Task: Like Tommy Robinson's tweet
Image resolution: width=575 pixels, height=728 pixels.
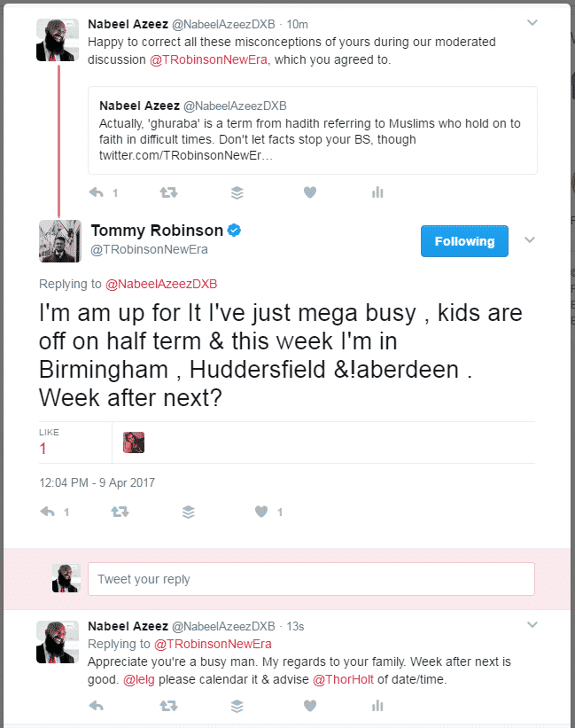Action: (x=261, y=512)
